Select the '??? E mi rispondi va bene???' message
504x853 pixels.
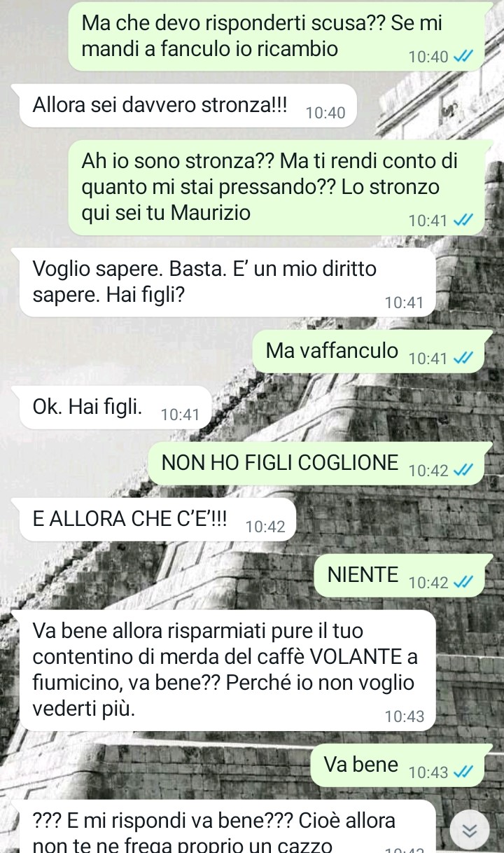point(227,826)
